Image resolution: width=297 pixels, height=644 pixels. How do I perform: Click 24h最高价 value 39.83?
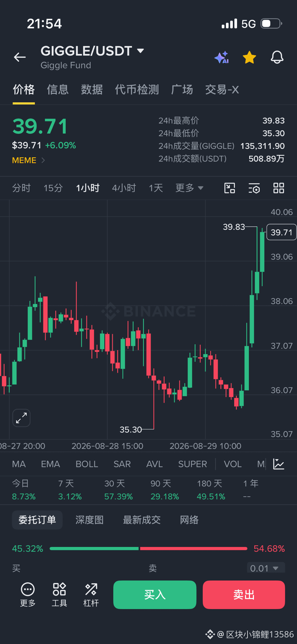pos(273,121)
